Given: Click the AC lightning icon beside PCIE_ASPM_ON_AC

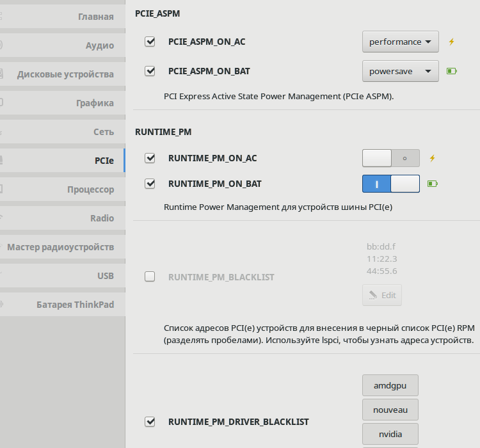Looking at the screenshot, I should 452,42.
